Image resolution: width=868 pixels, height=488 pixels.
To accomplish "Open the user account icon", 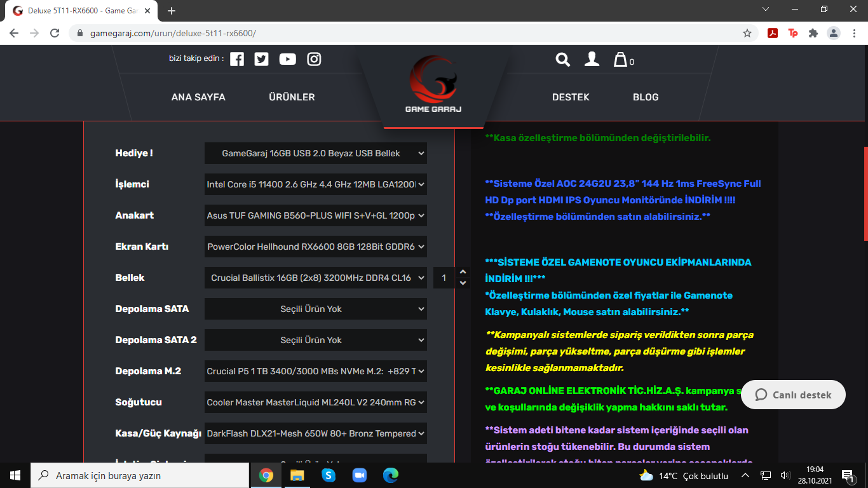I will (592, 59).
